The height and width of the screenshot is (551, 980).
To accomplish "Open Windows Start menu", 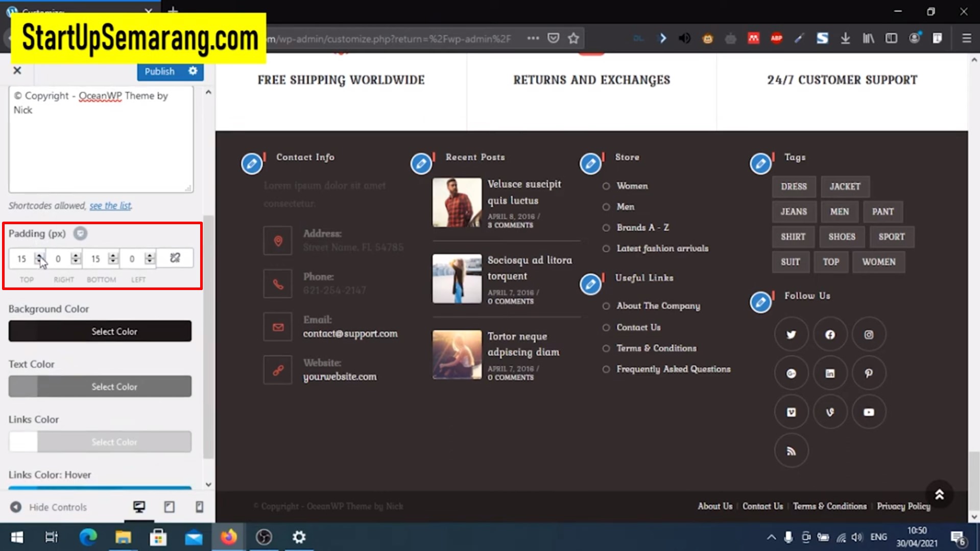I will point(17,537).
